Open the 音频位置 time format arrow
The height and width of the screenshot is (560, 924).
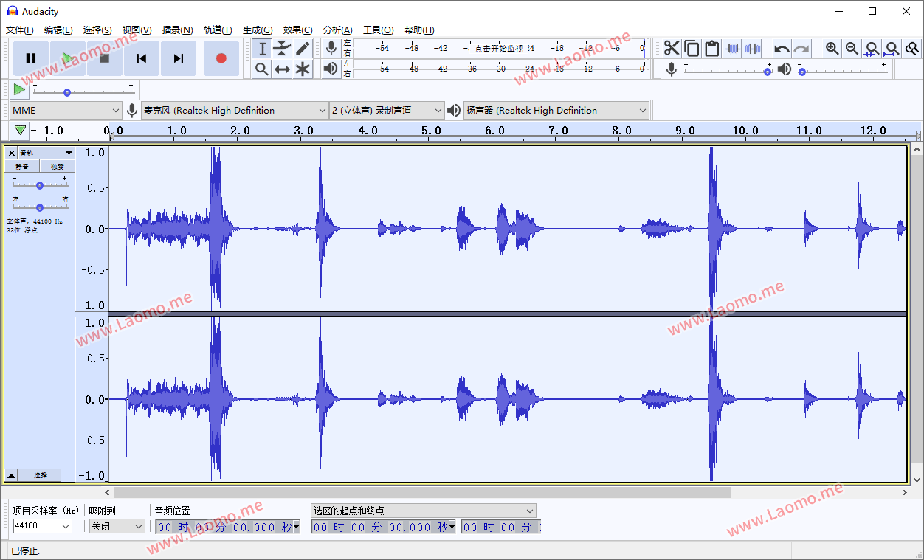(297, 527)
